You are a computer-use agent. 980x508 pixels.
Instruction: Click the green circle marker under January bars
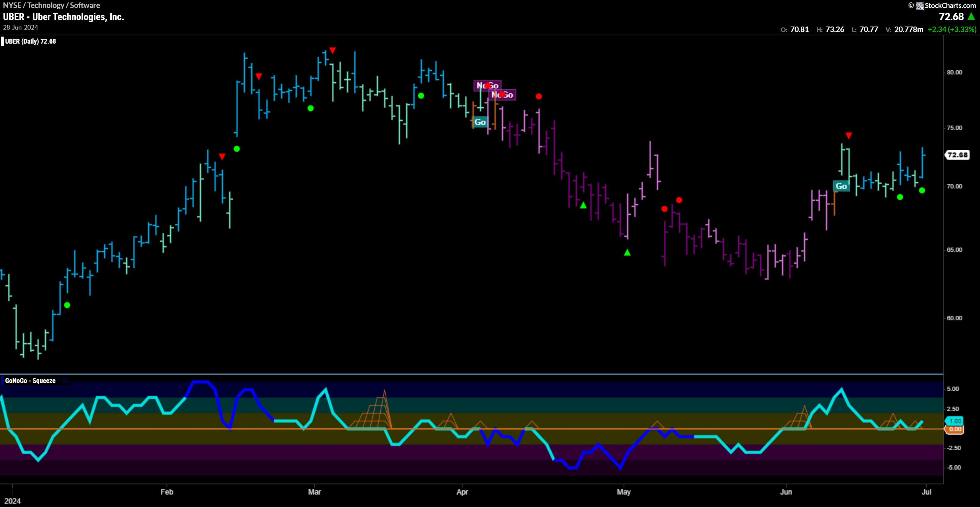coord(67,305)
